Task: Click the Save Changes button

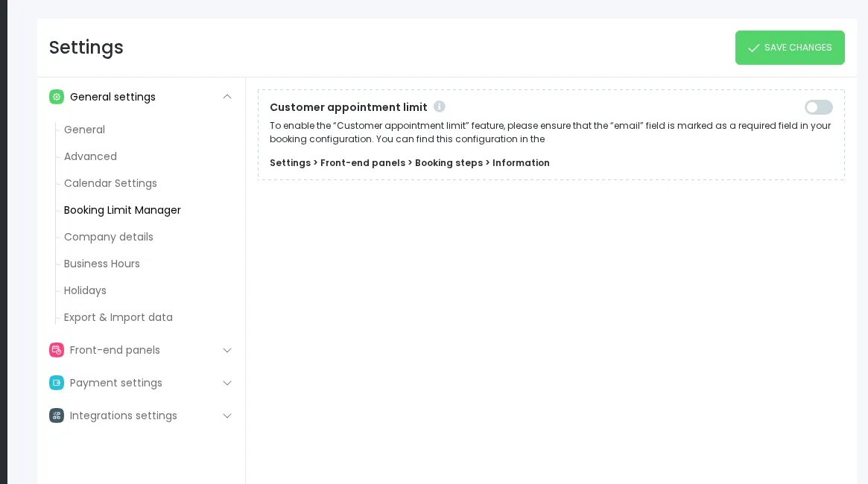Action: 789,48
